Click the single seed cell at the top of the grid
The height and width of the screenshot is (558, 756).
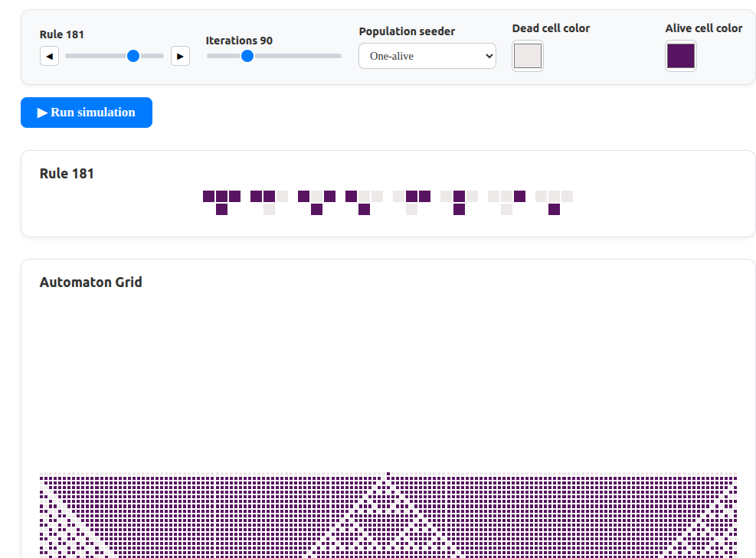coord(388,474)
